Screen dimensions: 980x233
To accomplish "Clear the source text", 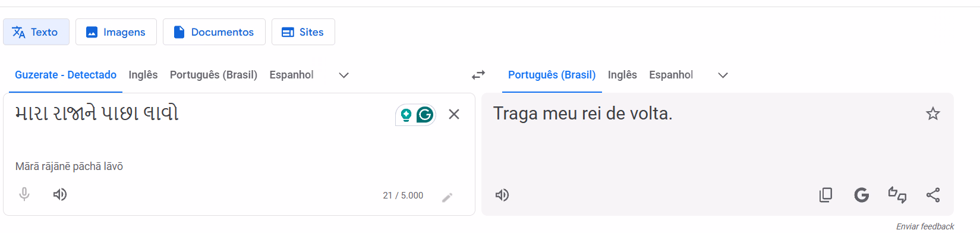I will 454,114.
